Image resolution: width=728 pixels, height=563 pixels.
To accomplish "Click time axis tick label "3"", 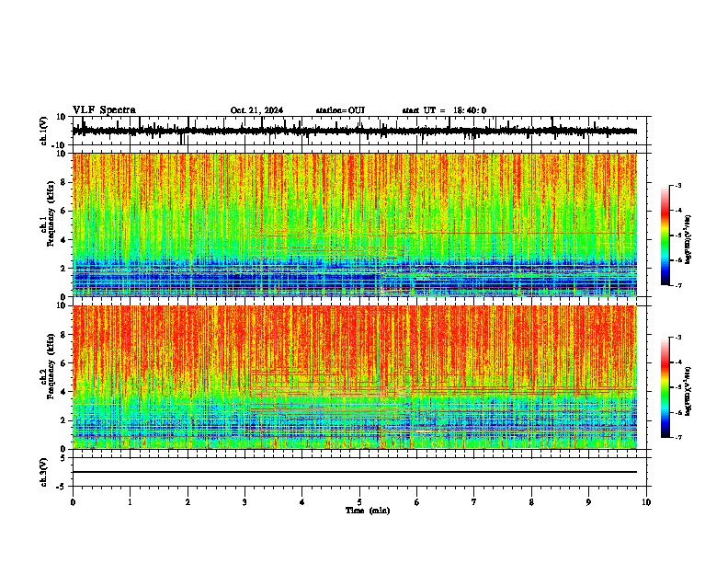I will [245, 502].
